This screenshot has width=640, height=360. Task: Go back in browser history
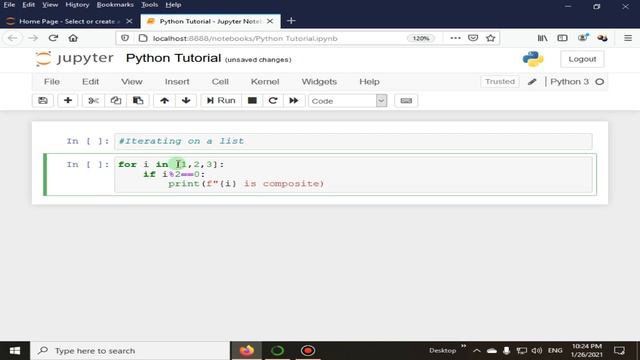tap(13, 38)
